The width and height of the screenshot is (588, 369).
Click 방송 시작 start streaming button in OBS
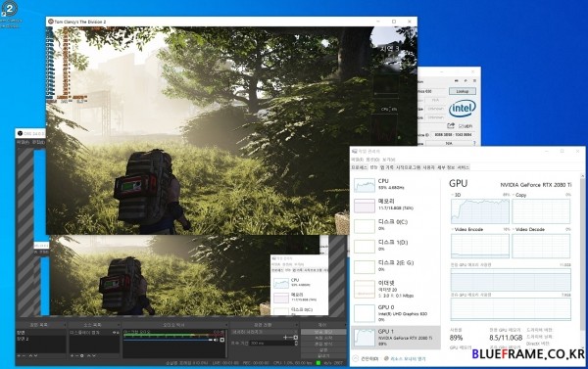tap(323, 332)
